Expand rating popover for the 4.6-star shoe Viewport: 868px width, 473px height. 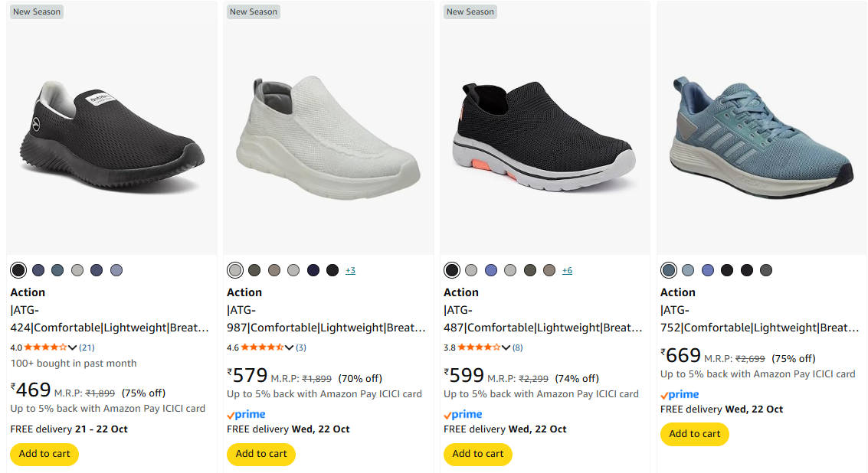point(290,347)
